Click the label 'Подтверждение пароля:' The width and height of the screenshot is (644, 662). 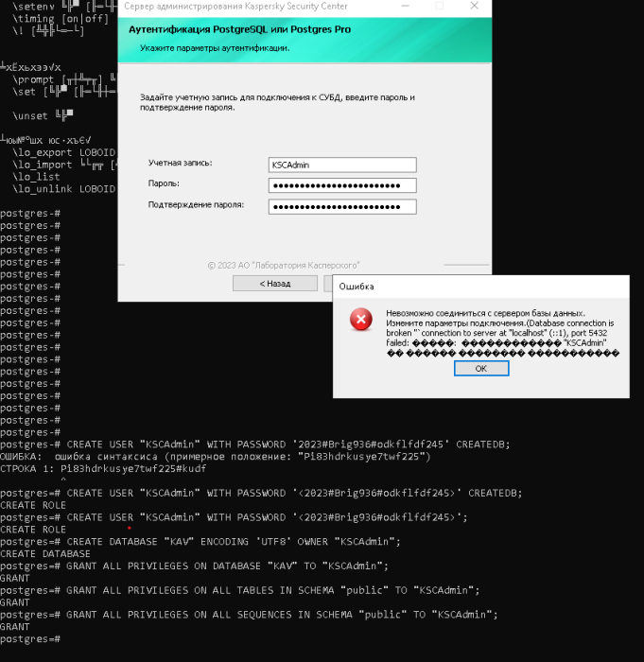pos(196,205)
